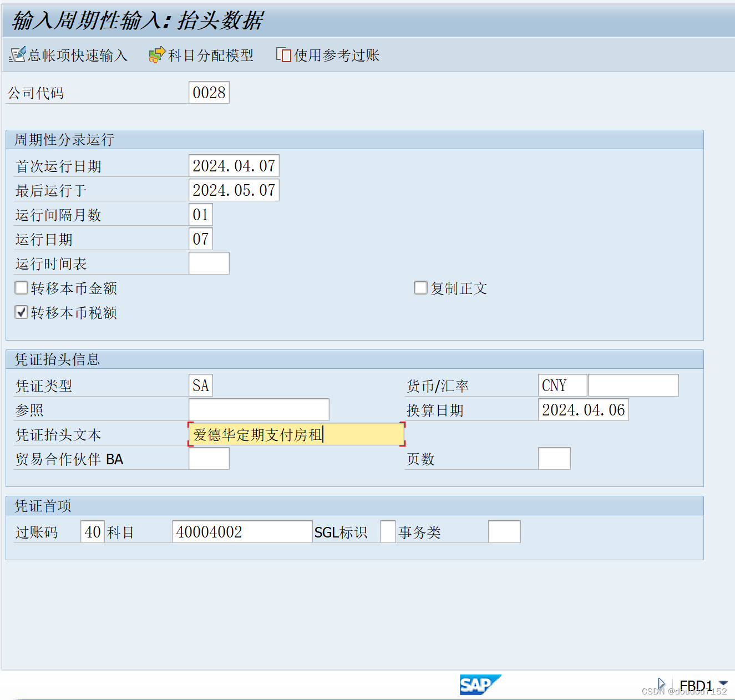Click the arrow icon left of FBD1
Viewport: 735px width, 700px height.
[x=661, y=684]
